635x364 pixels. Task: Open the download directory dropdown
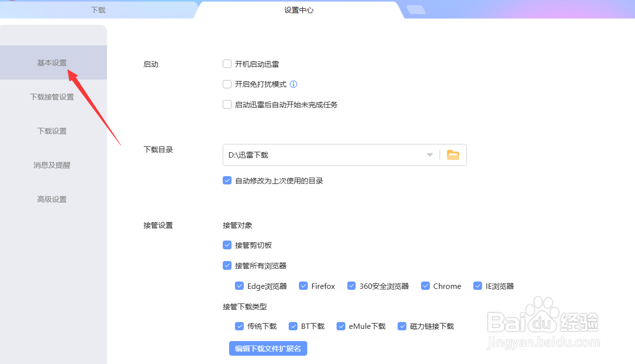point(429,154)
